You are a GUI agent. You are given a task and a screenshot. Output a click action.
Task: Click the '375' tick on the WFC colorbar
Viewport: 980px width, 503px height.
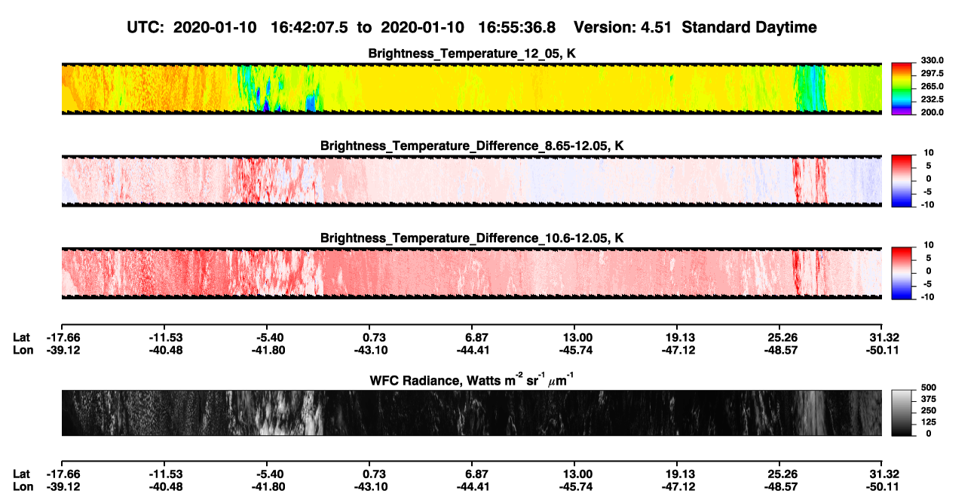coord(929,399)
